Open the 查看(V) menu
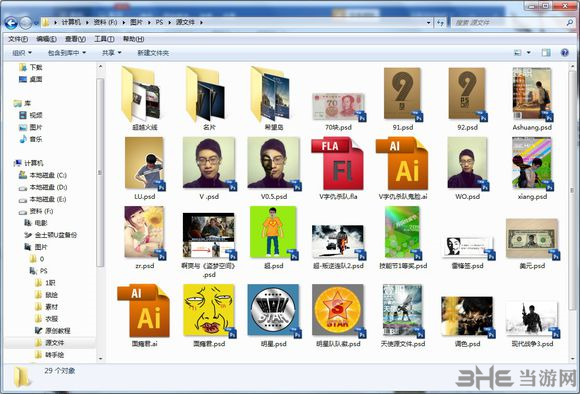Viewport: 580px width, 394px height. 75,39
